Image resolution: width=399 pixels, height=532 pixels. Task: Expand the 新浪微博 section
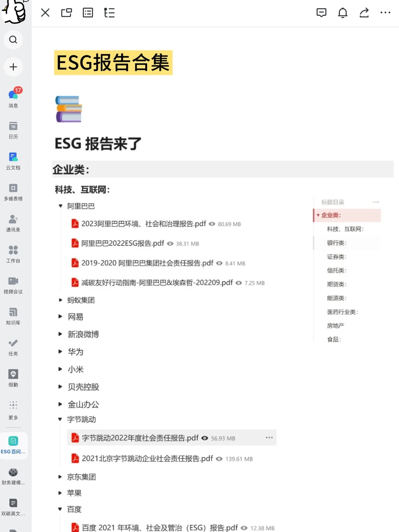[x=60, y=334]
